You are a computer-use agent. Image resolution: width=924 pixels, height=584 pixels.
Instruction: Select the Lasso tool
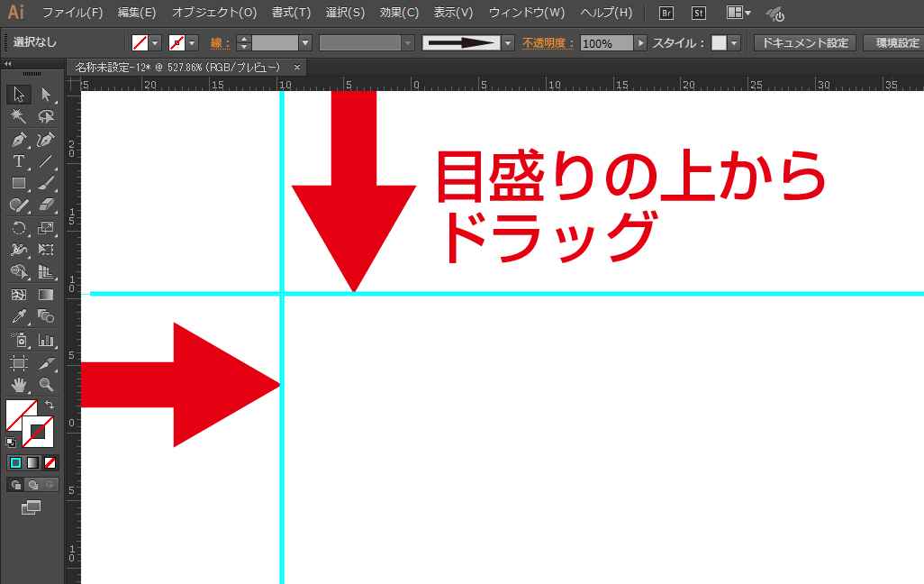pyautogui.click(x=45, y=116)
